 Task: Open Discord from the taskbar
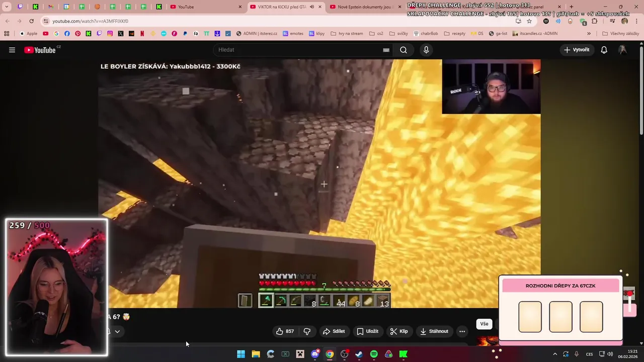pos(315,354)
